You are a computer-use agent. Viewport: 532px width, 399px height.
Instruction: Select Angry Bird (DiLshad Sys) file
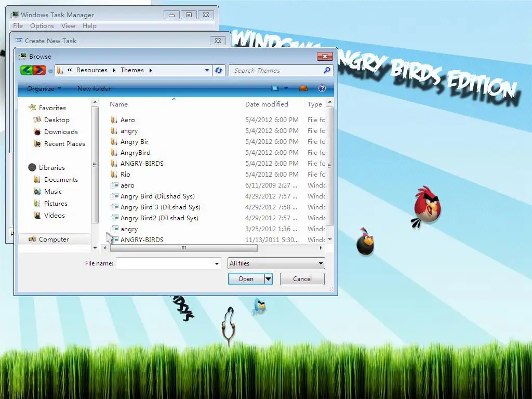point(157,196)
